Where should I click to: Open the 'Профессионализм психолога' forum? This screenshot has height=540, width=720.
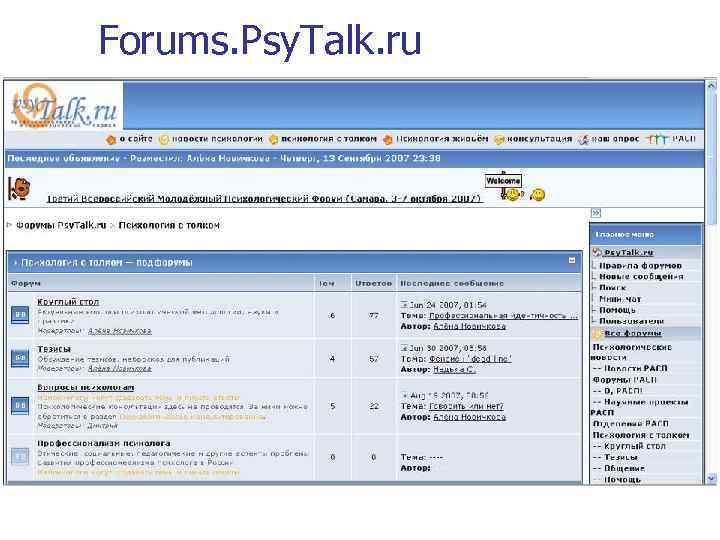tap(104, 443)
